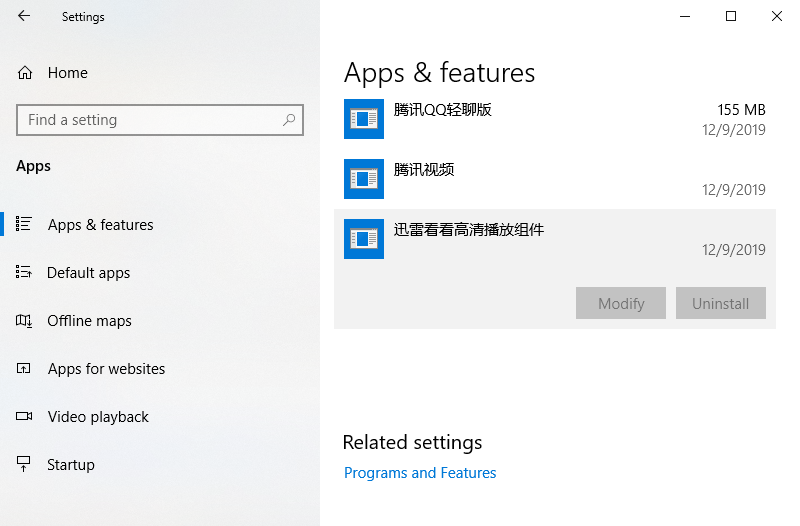Open Apps for websites page
The image size is (800, 526).
click(x=106, y=369)
